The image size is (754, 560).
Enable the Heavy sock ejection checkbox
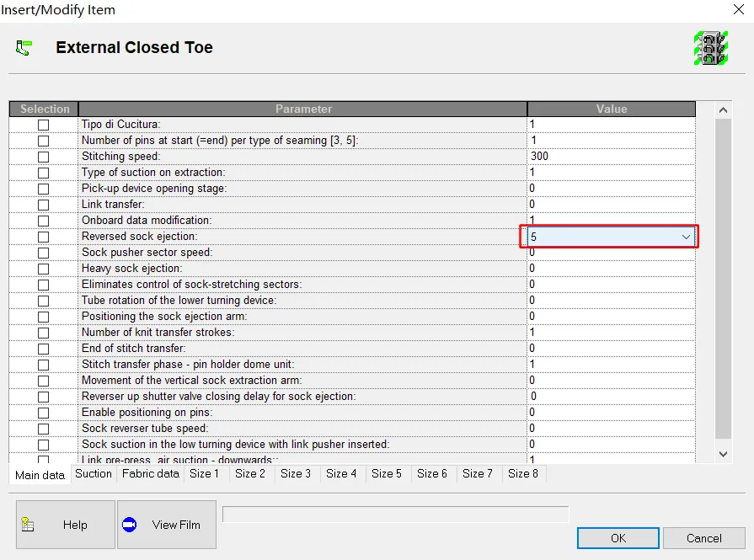click(x=43, y=269)
